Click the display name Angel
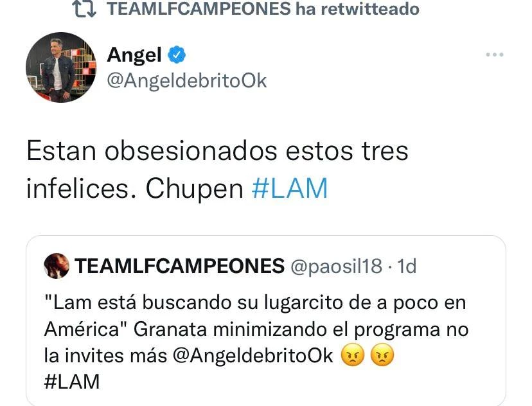Viewport: 532px width, 406px height. click(x=134, y=55)
